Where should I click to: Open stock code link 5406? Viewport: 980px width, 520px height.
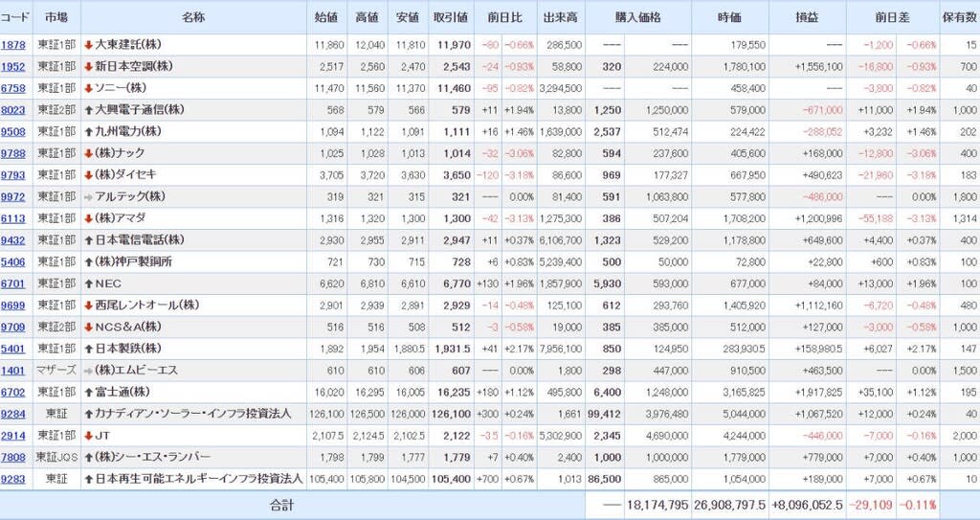pyautogui.click(x=12, y=262)
